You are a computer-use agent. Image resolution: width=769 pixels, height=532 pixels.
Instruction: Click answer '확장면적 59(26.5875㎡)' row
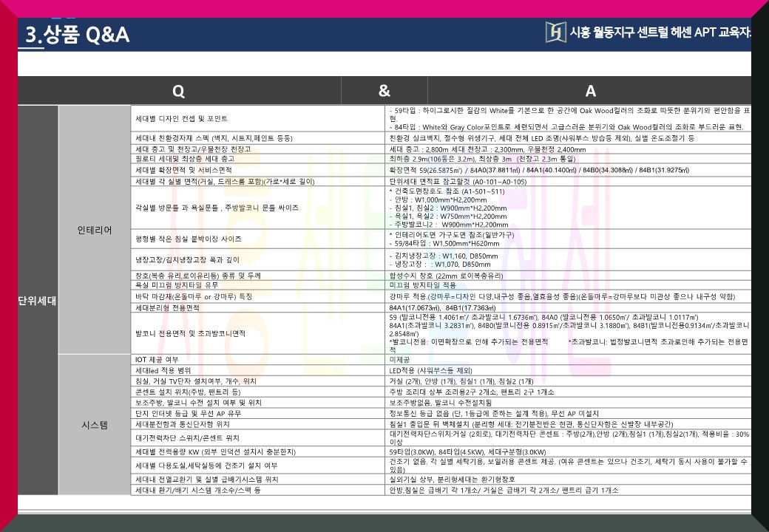(539, 170)
